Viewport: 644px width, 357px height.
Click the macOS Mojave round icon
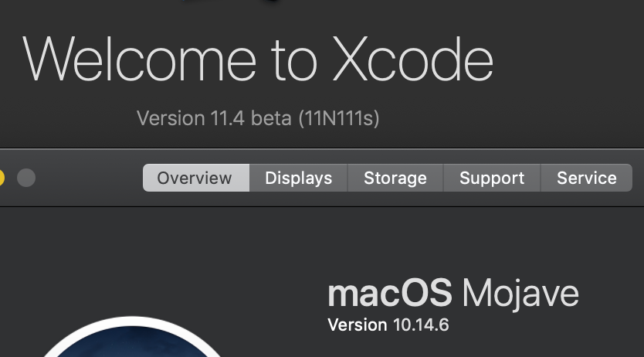(x=132, y=337)
